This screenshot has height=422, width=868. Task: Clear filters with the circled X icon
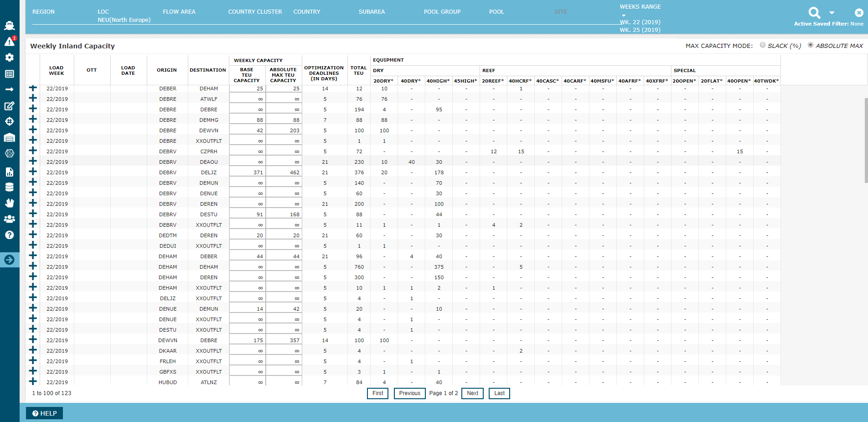point(859,13)
